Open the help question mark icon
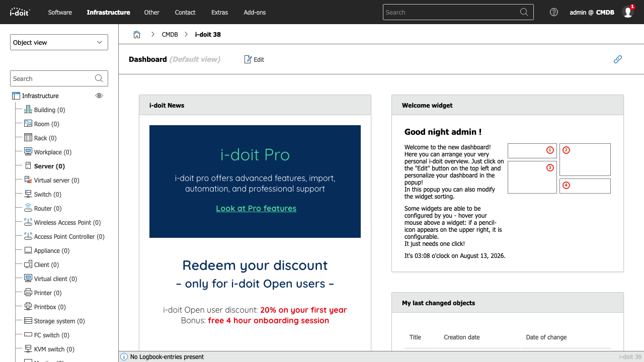Screen dimensions: 644x362 pos(554,12)
